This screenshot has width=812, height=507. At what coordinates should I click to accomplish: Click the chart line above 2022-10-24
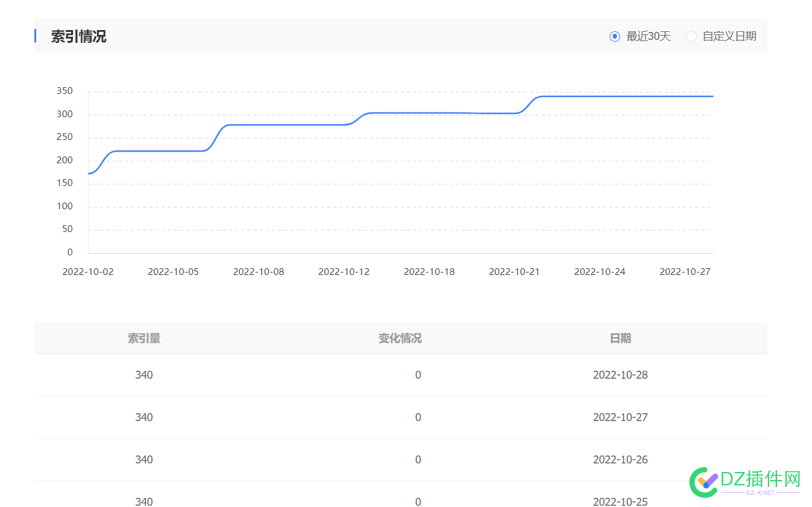tap(600, 96)
